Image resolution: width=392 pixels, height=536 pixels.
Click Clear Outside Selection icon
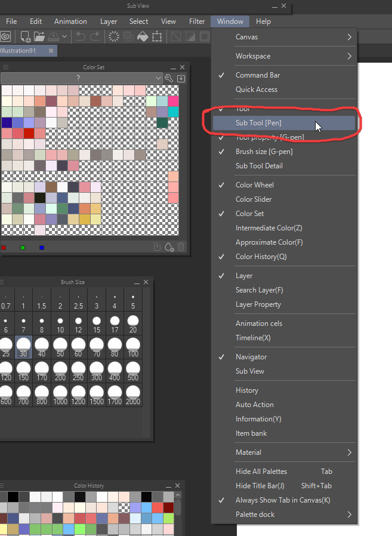click(128, 36)
